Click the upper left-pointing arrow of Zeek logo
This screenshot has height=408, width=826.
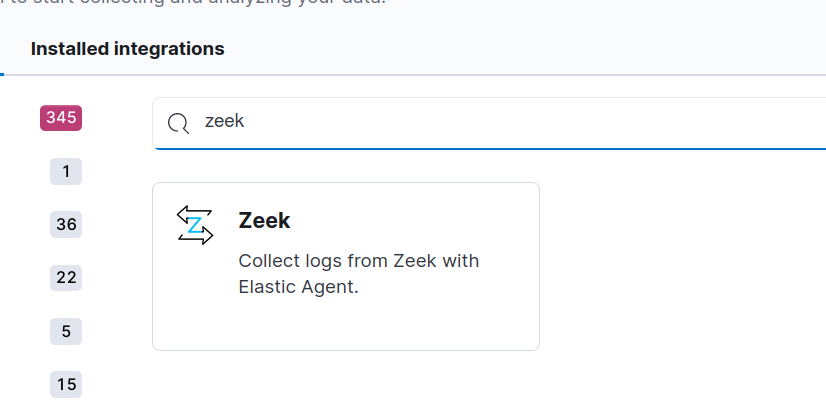tap(194, 213)
